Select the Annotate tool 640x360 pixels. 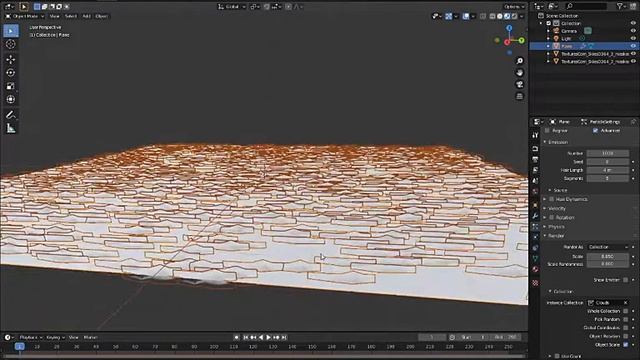pos(11,115)
